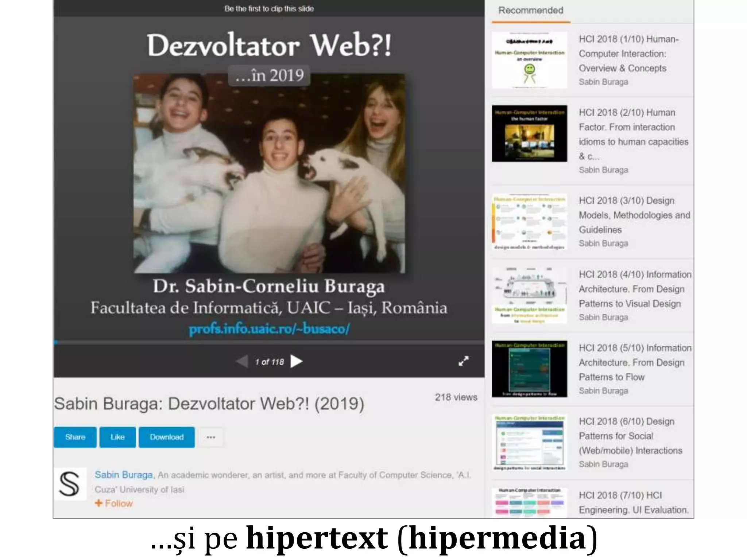Viewport: 747px width, 560px height.
Task: Open HCI 2018 (1/10) overview thumbnail
Action: point(529,60)
